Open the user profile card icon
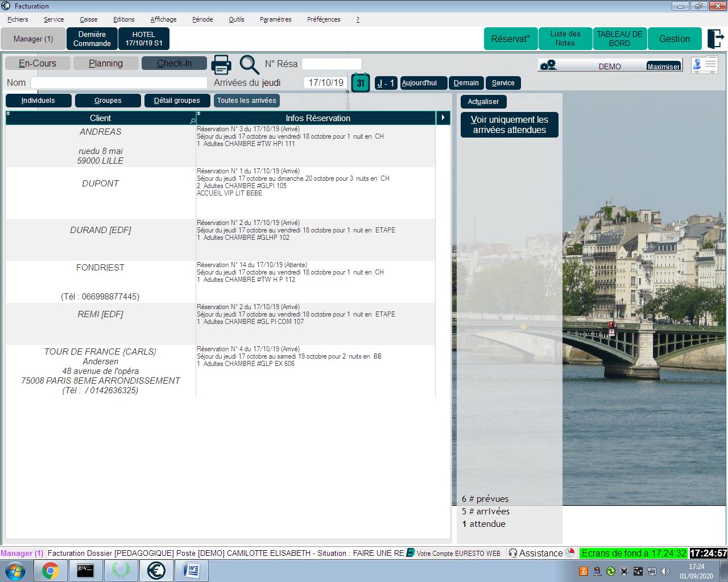 coord(704,65)
